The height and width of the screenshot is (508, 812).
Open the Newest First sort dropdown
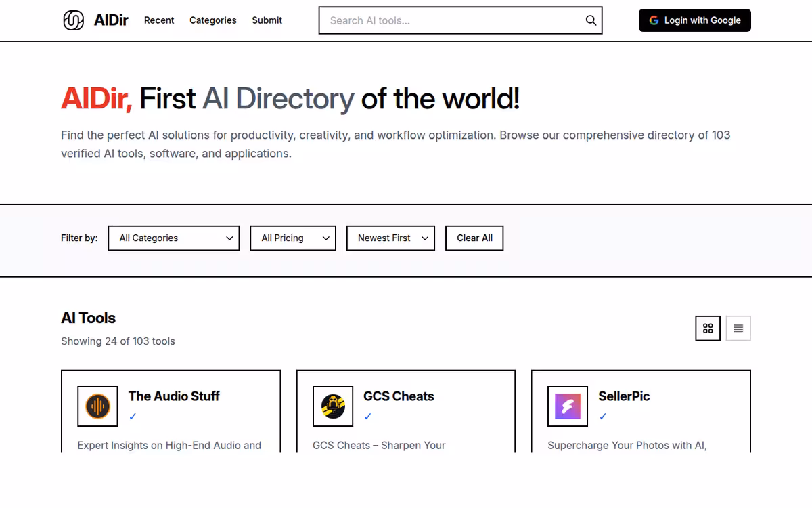[x=391, y=238]
